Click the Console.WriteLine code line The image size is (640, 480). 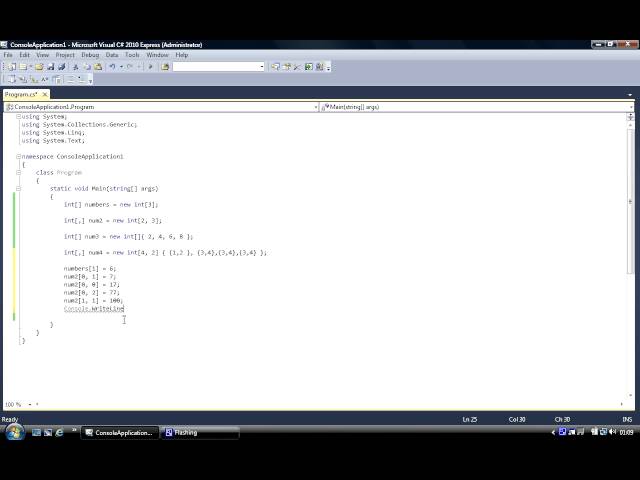click(x=94, y=309)
